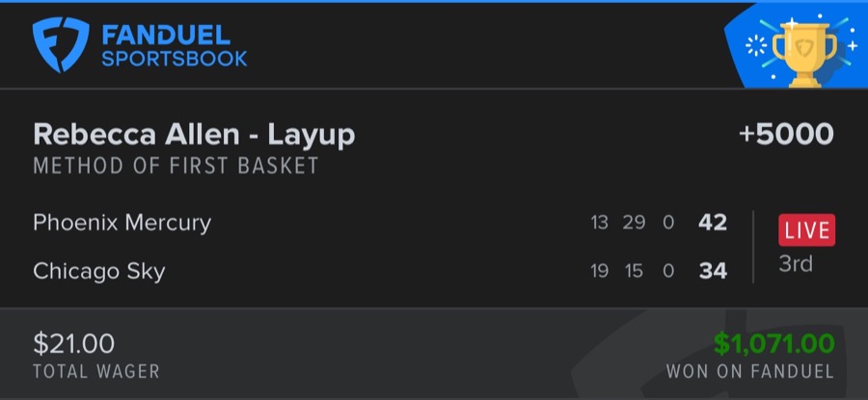Viewport: 868px width, 400px height.
Task: Open the Rebecca Allen - Layup bet title
Action: pyautogui.click(x=194, y=135)
